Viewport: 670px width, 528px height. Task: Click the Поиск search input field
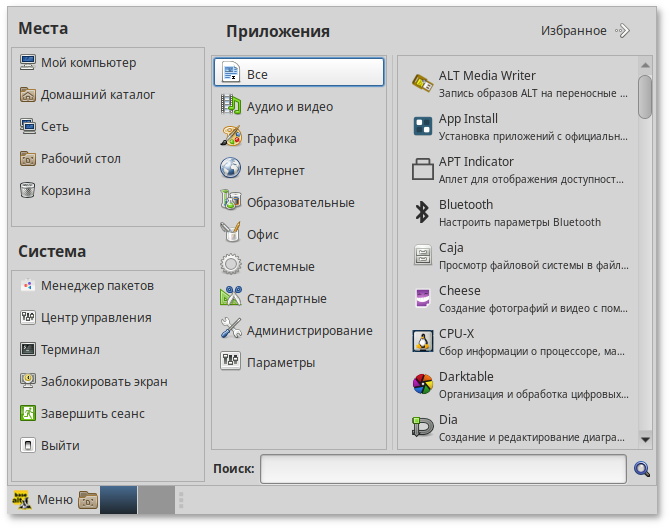443,469
